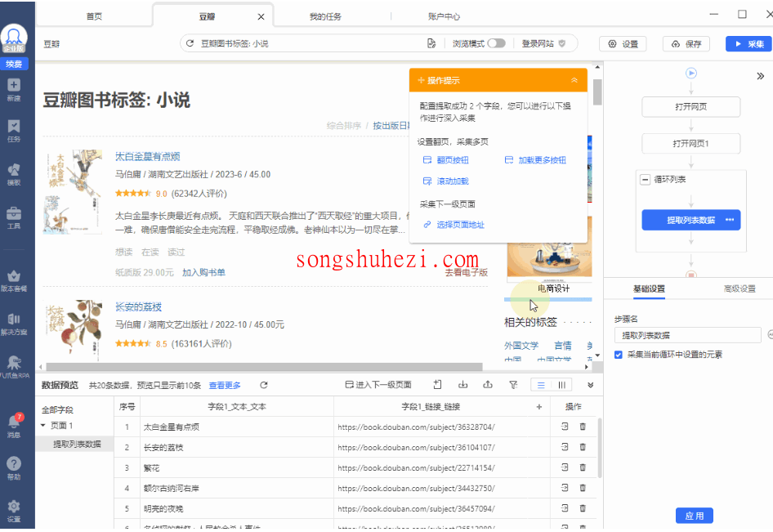Open 帮助 question mark icon

14,463
